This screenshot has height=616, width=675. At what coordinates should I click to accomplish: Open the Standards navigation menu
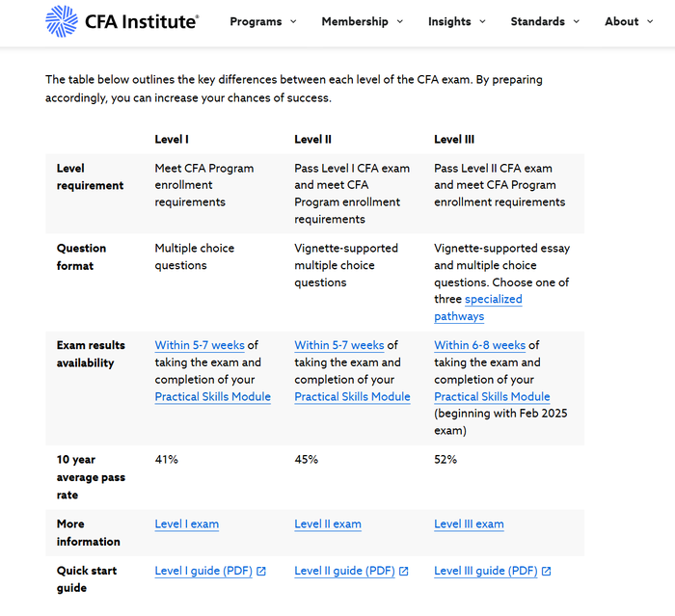tap(545, 21)
